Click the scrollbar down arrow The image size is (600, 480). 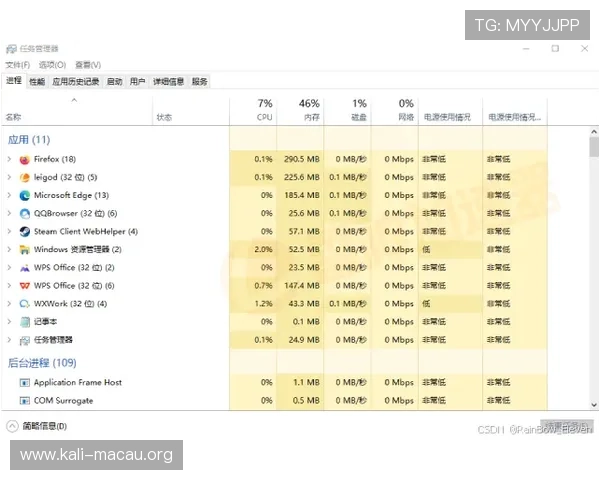594,404
